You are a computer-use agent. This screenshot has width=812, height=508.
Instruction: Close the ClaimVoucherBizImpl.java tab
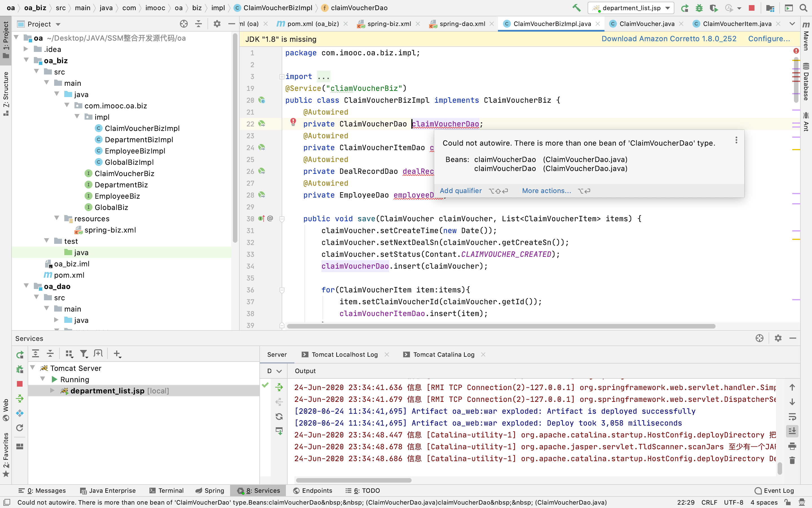[x=598, y=24]
